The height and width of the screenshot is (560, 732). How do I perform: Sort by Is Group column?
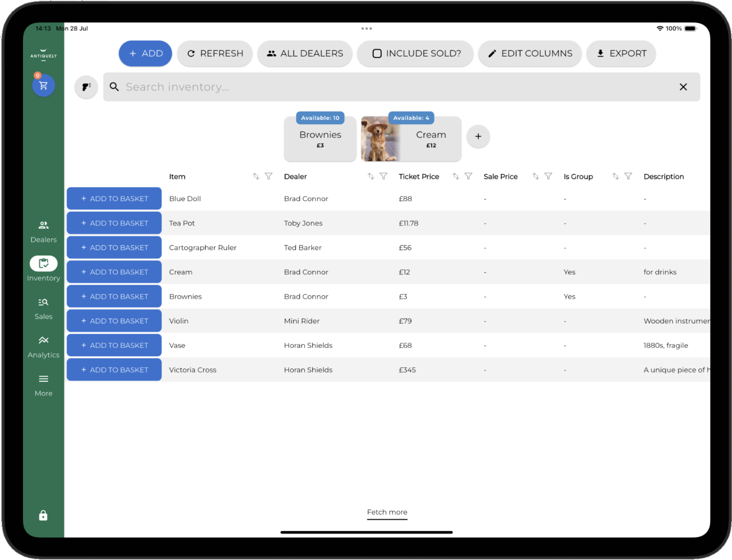(615, 176)
